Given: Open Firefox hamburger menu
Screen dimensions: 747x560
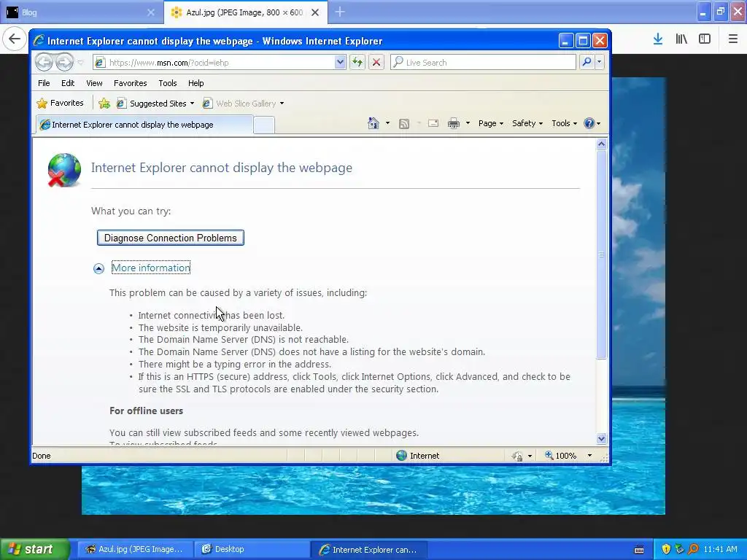Looking at the screenshot, I should 732,39.
